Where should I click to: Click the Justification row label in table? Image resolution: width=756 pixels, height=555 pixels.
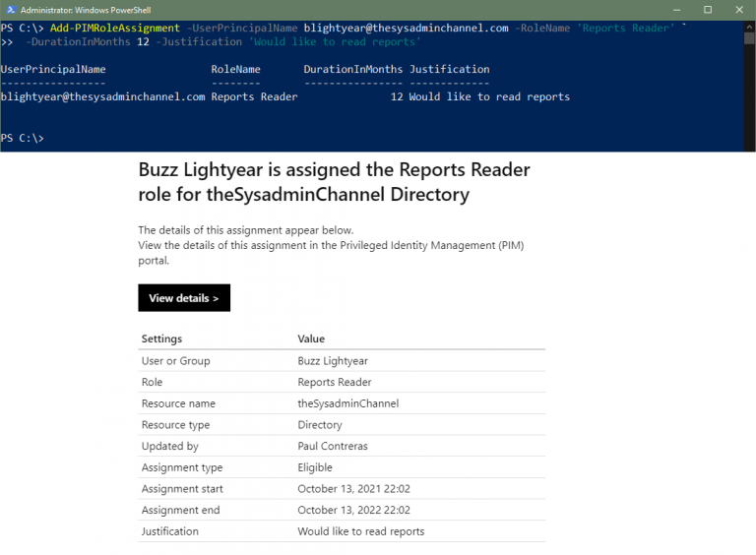(x=169, y=531)
